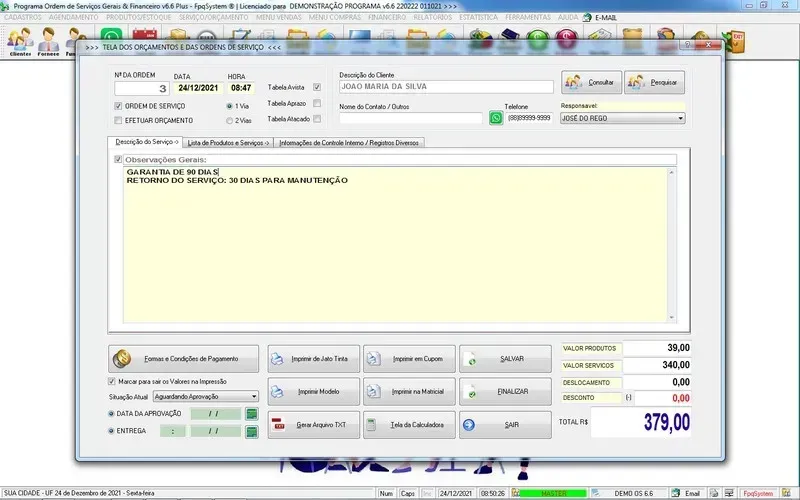
Task: Check the Tabela Aprazo checkbox
Action: pyautogui.click(x=317, y=103)
